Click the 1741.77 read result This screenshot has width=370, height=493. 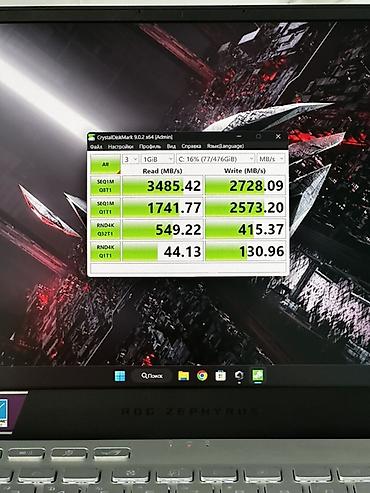(163, 208)
